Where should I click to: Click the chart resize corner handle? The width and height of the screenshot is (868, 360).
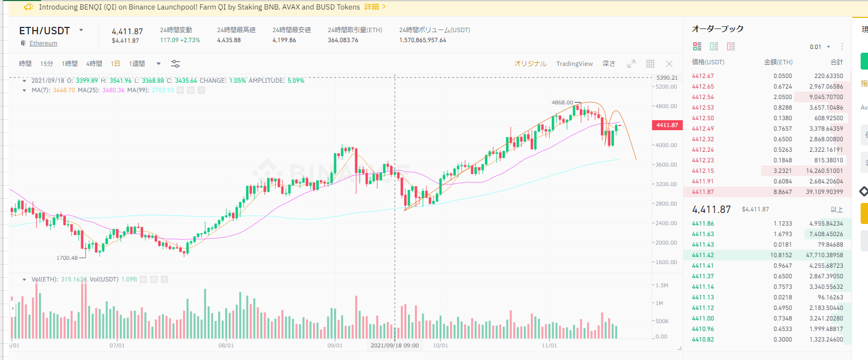pos(679,348)
